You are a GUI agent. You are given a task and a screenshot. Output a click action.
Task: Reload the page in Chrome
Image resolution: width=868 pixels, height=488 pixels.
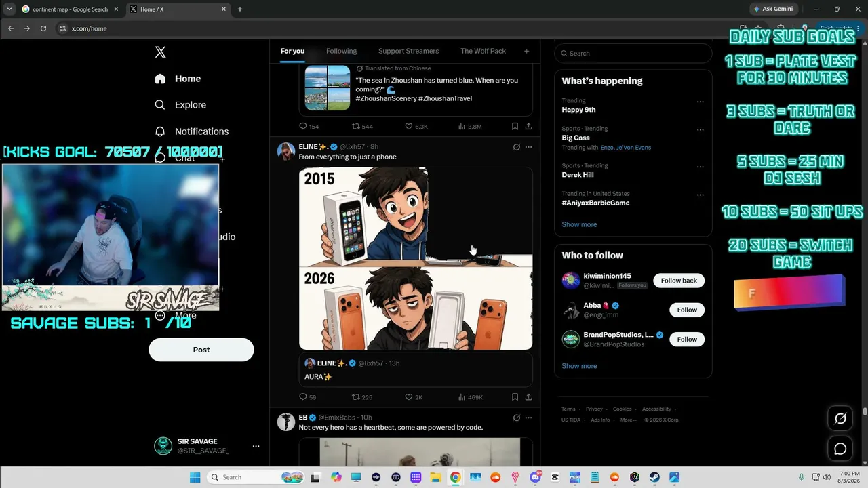pos(43,28)
